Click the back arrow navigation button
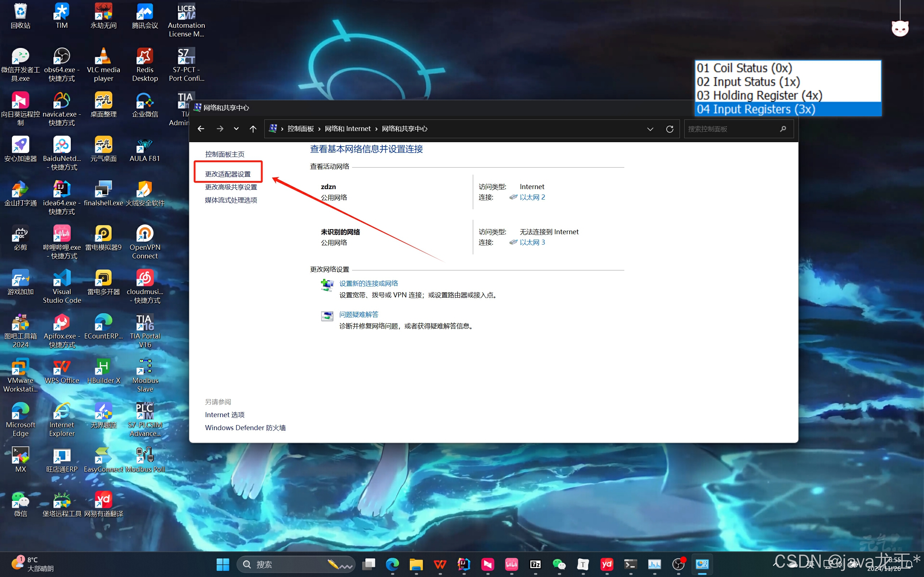Image resolution: width=924 pixels, height=577 pixels. [x=201, y=129]
